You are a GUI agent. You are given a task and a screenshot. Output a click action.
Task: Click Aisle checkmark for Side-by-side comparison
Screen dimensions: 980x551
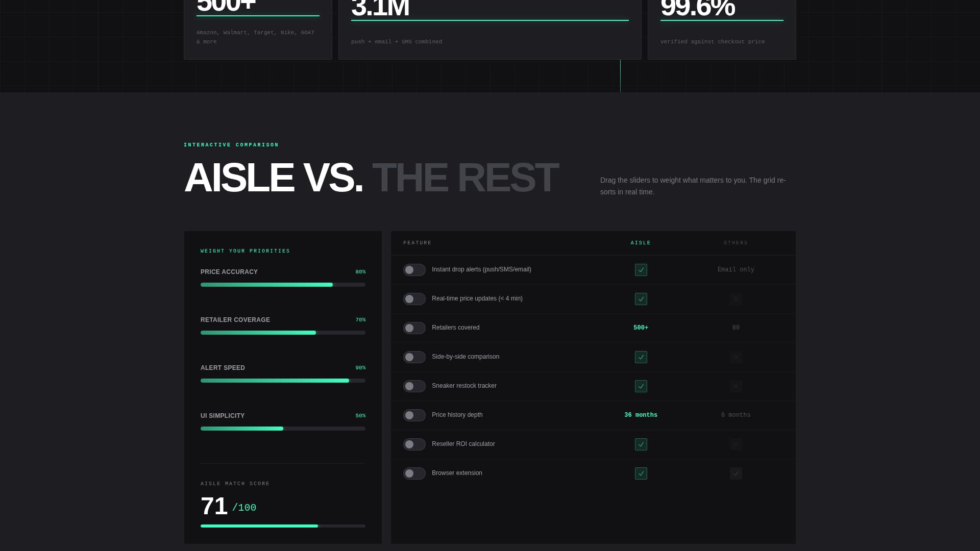[x=641, y=357]
